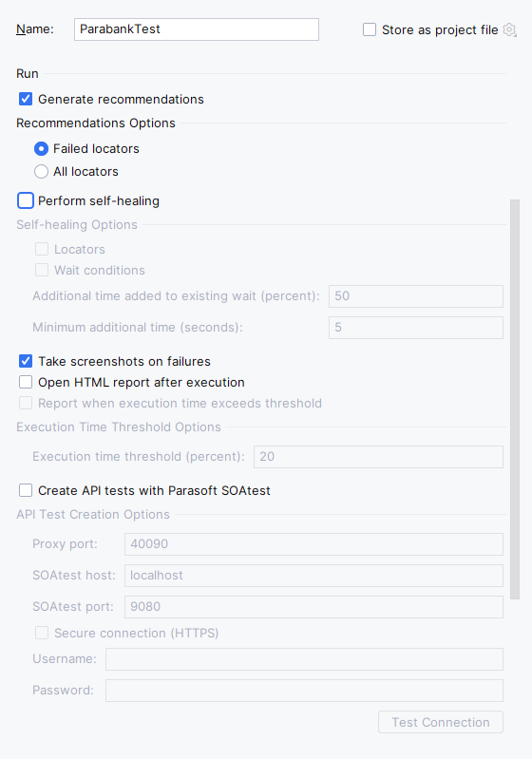Image resolution: width=532 pixels, height=759 pixels.
Task: Toggle Take screenshots on failures
Action: [26, 361]
